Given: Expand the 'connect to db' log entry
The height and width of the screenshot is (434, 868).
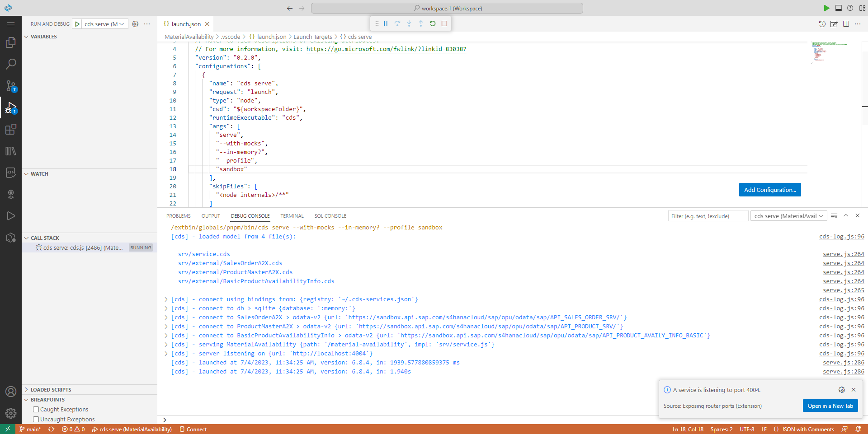Looking at the screenshot, I should point(166,308).
